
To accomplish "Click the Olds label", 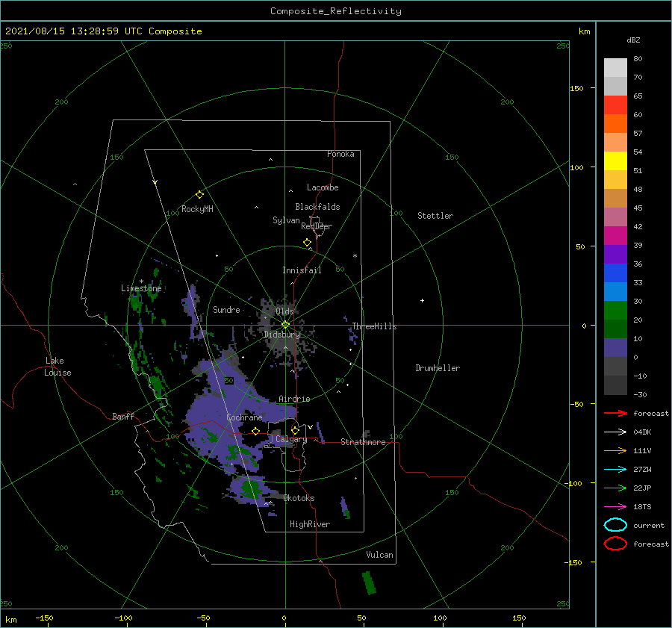I will pyautogui.click(x=284, y=311).
